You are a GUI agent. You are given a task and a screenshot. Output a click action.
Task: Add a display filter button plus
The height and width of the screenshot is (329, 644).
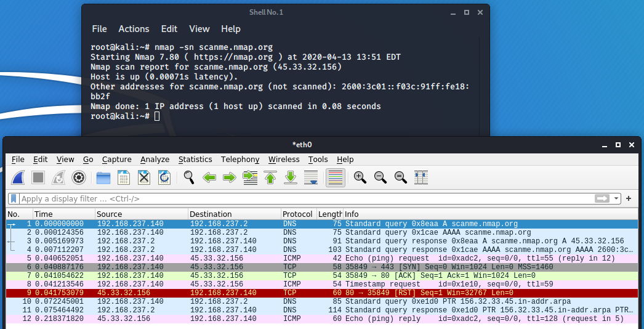[x=629, y=198]
